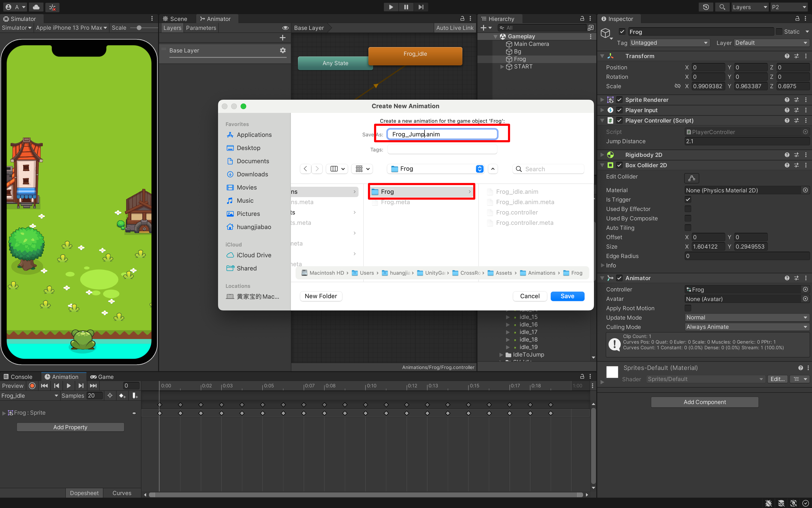Screen dimensions: 812x508
Task: Open the Culling Mode dropdown
Action: [x=747, y=327]
